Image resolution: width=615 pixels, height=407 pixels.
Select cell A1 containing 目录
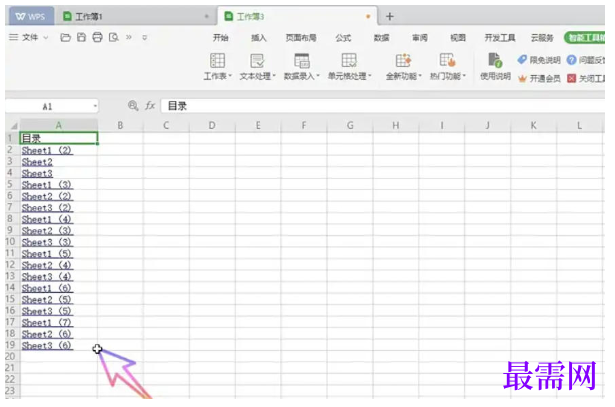(58, 138)
